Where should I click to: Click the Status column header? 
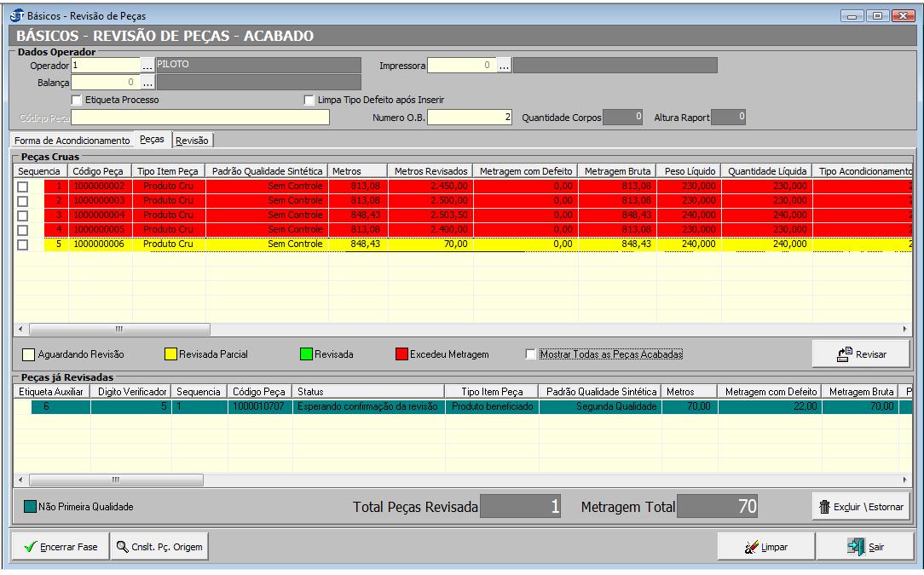coord(368,391)
